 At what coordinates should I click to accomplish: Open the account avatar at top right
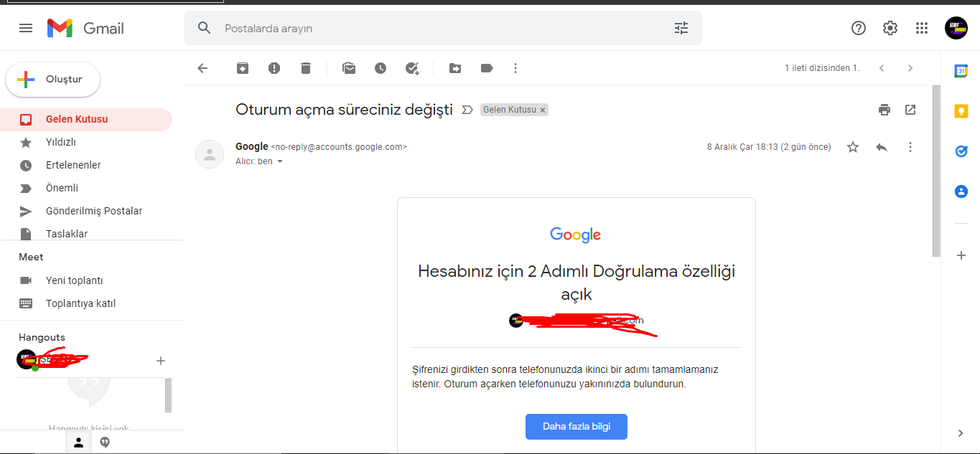(956, 28)
